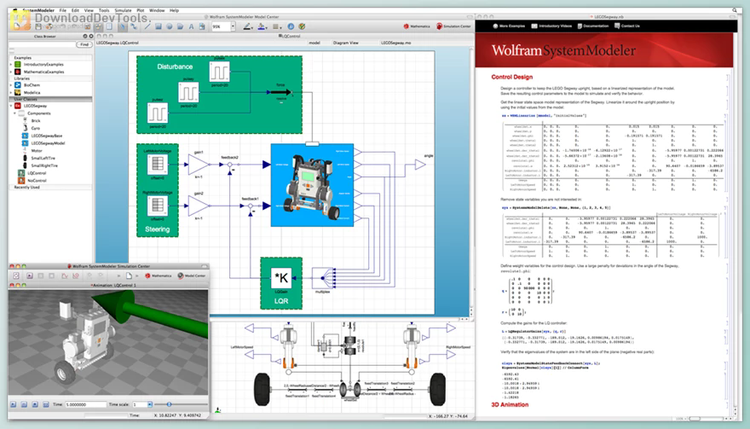The height and width of the screenshot is (429, 750).
Task: Open the fill color dropdown
Action: pos(262,27)
